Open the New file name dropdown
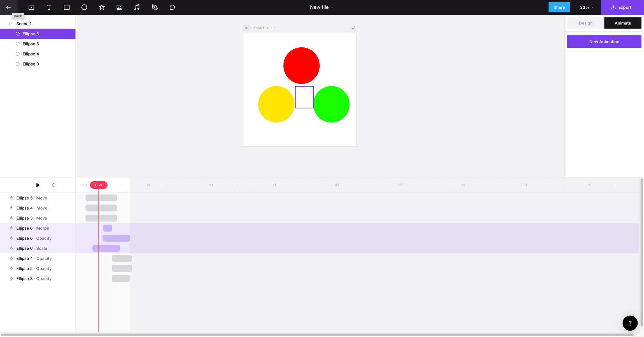 (x=321, y=7)
